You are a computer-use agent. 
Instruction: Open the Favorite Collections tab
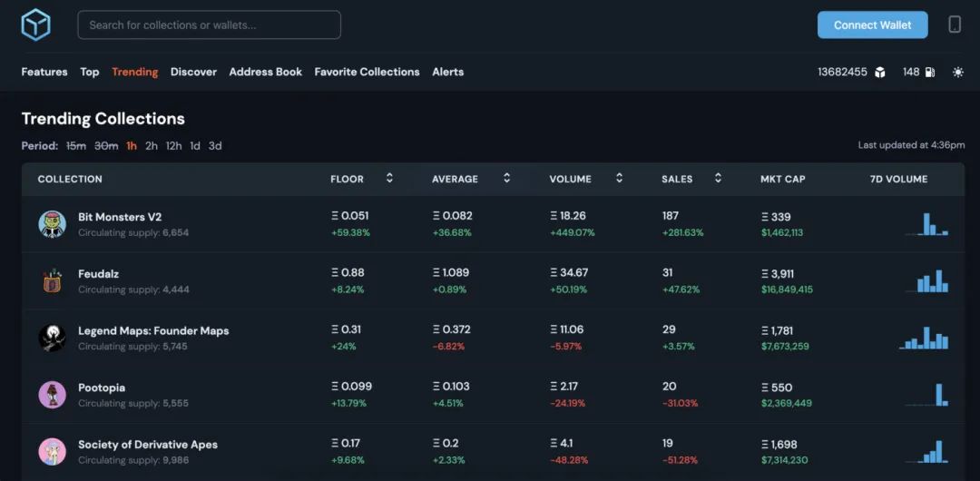tap(367, 72)
